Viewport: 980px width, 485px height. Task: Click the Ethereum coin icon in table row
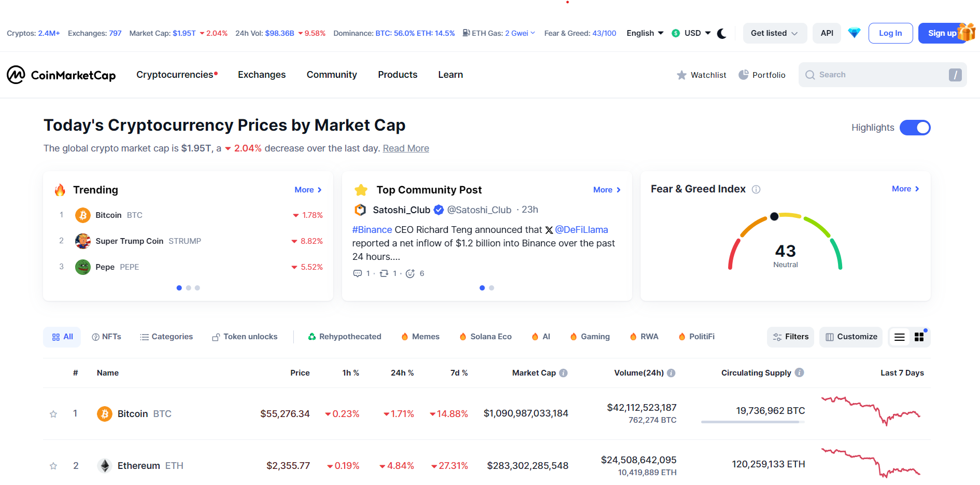click(x=105, y=466)
